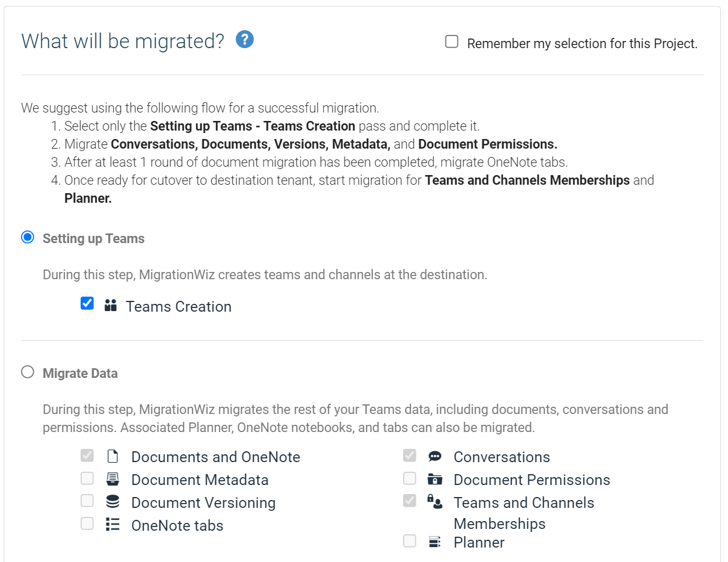Screen dimensions: 728x562
Task: Click the Teams Creation people icon
Action: pyautogui.click(x=110, y=305)
